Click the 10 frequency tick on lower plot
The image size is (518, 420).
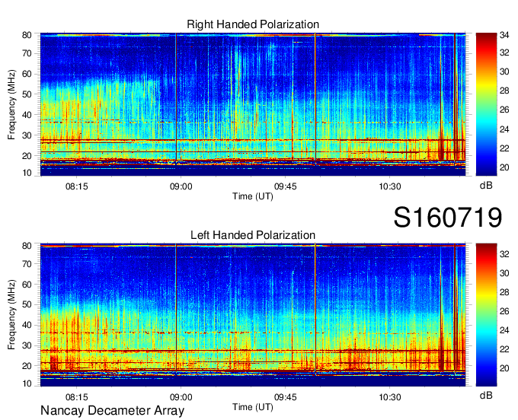[27, 383]
